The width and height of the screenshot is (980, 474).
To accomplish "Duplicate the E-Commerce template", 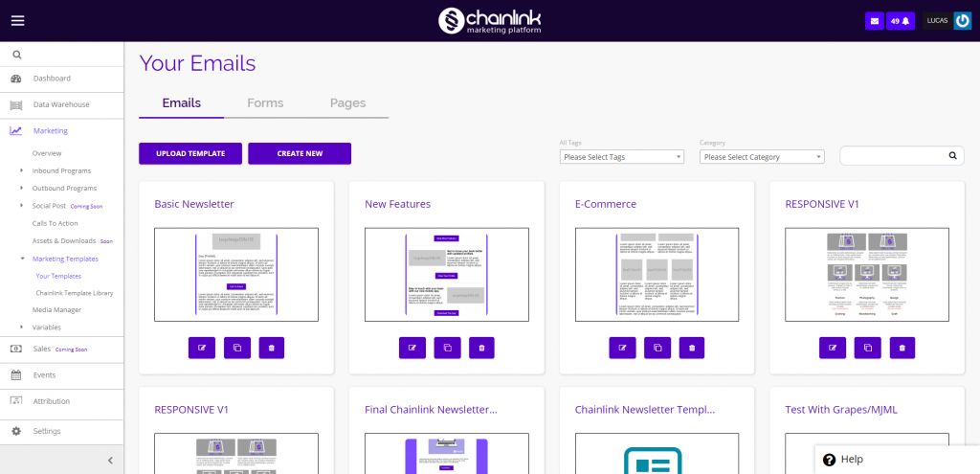I will [x=657, y=348].
